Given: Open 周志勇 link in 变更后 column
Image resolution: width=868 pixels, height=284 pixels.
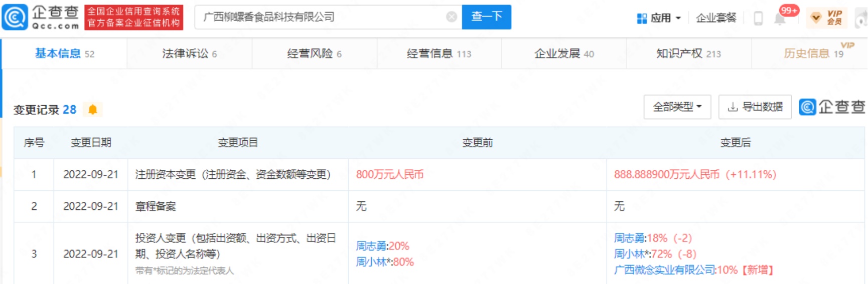Looking at the screenshot, I should [629, 238].
